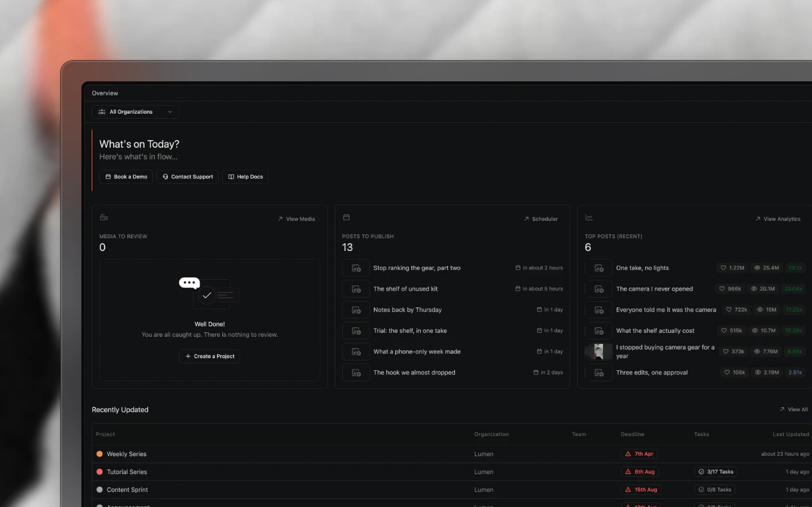Open the post 'Notes back by Thursday'
The image size is (812, 507).
pyautogui.click(x=407, y=310)
